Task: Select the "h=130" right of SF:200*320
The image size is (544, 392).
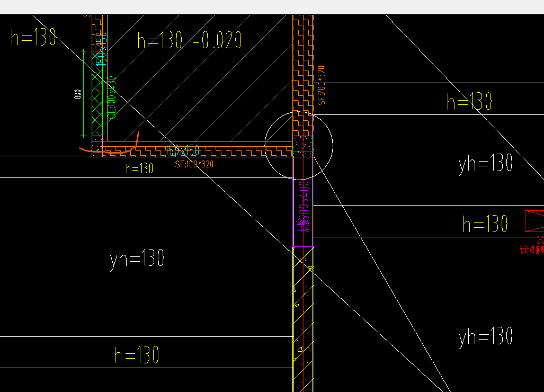Action: (x=469, y=101)
